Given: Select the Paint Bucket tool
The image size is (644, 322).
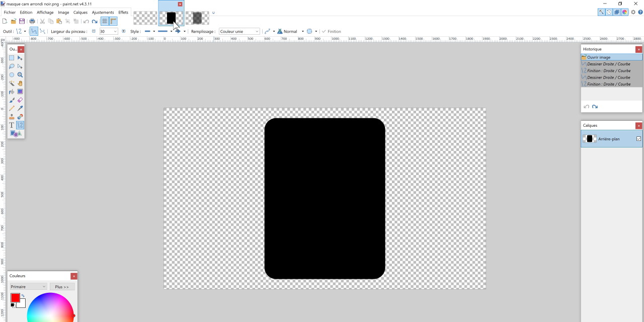Looking at the screenshot, I should coord(12,92).
